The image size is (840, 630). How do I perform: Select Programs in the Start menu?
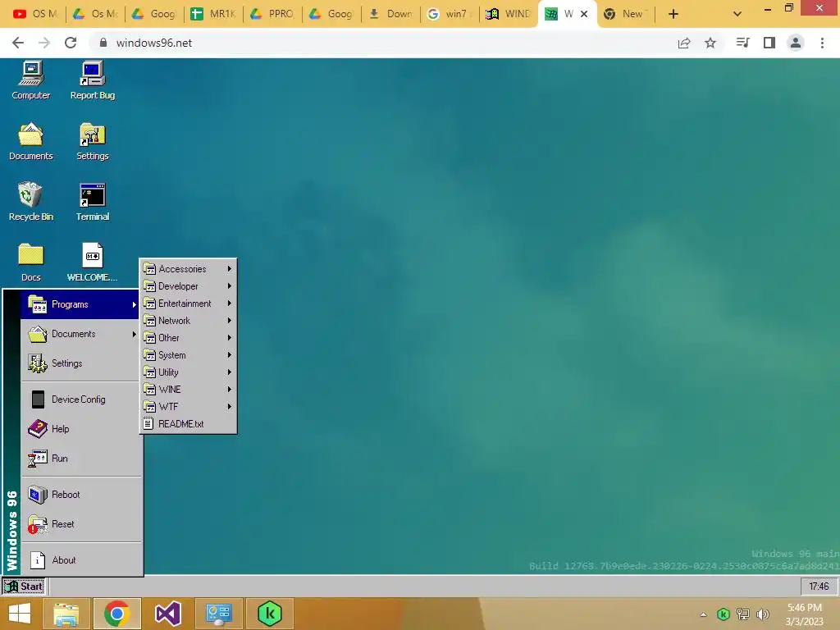(x=80, y=304)
